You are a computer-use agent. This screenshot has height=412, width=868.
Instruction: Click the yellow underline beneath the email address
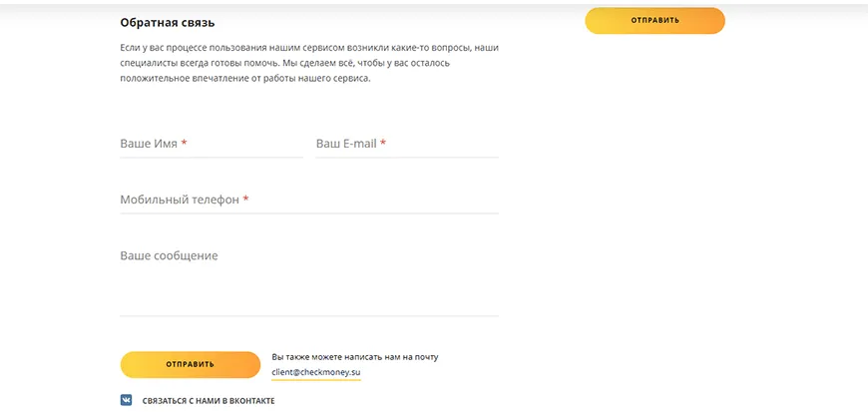point(315,380)
